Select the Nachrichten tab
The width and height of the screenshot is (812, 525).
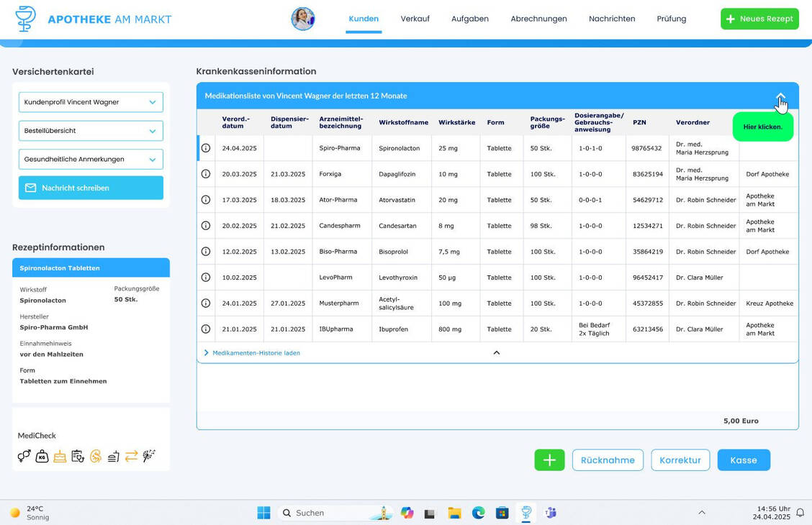coord(612,19)
